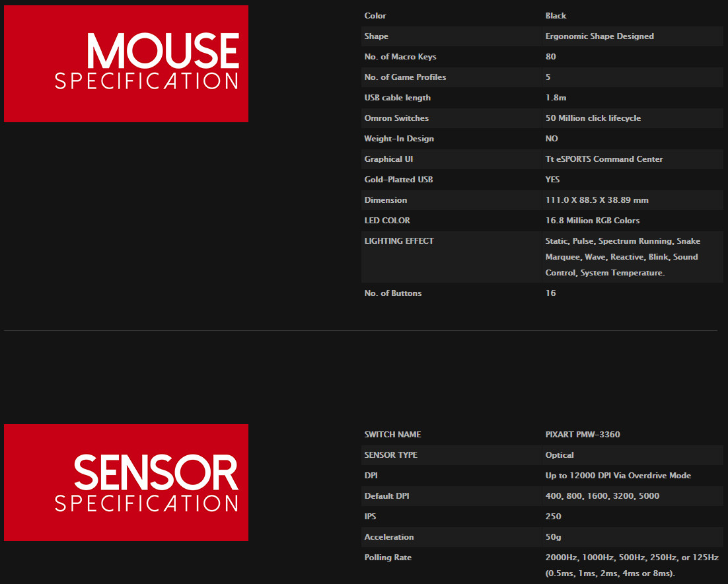Select the 16.8 Million RGB Colors value

[x=593, y=221]
